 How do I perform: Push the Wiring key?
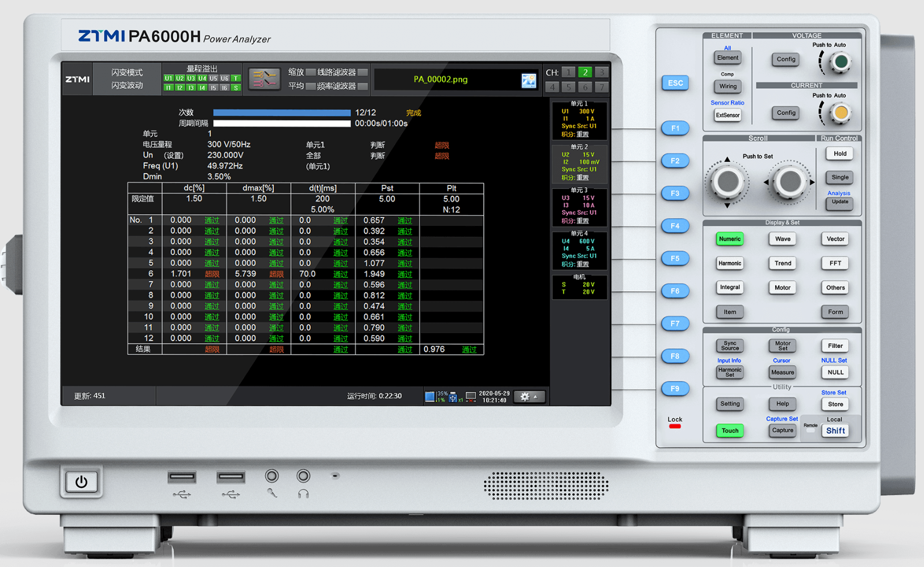coord(728,87)
